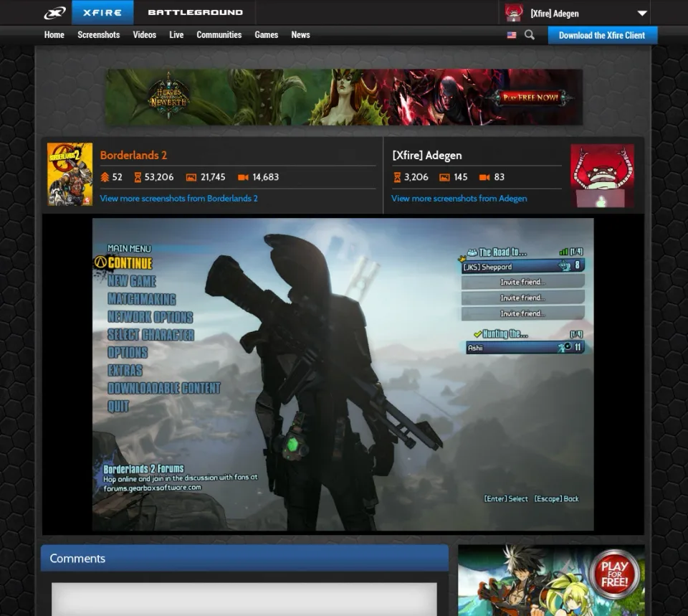Open the News menu item

point(300,34)
